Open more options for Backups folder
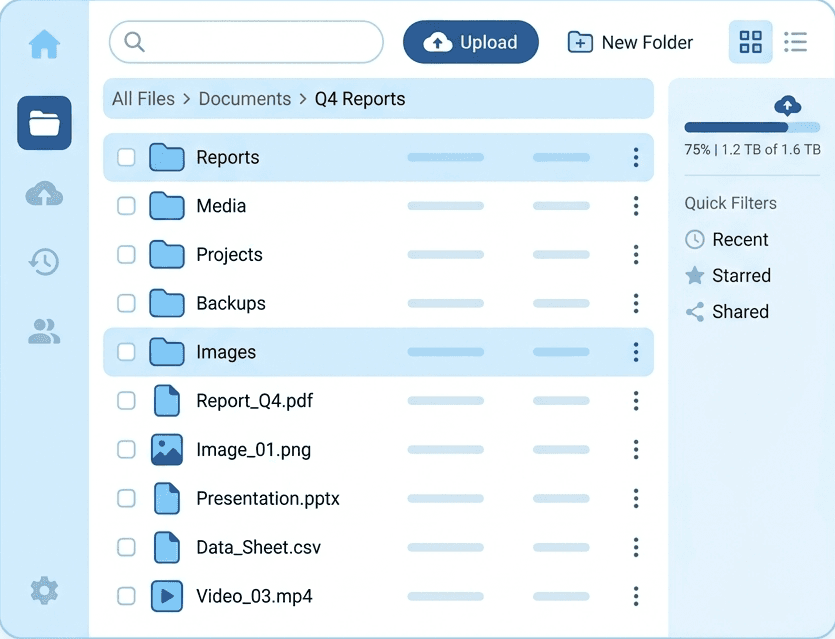Screen dimensions: 835x639 636,303
